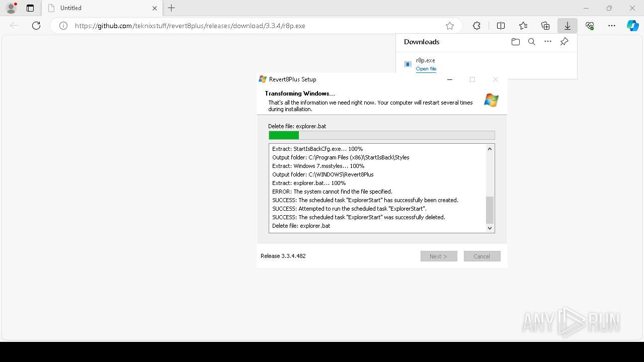Viewport: 644px width, 362px height.
Task: View site information icon in address bar
Action: point(63,26)
